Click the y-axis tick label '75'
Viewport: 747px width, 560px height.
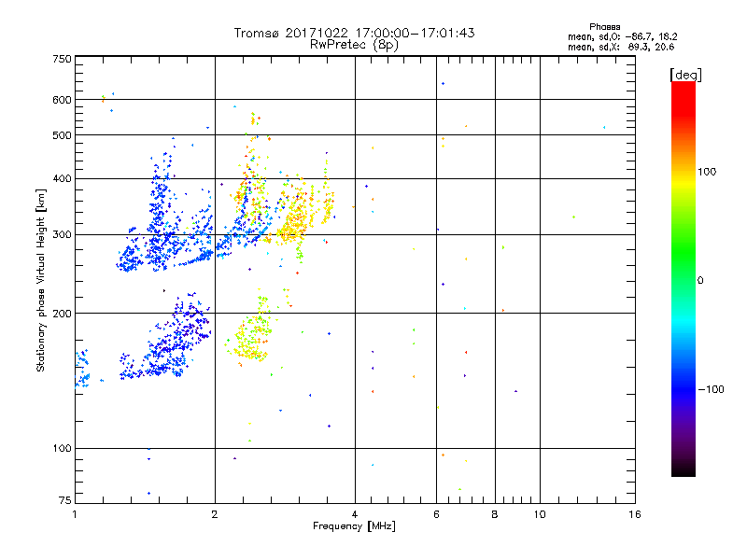65,500
